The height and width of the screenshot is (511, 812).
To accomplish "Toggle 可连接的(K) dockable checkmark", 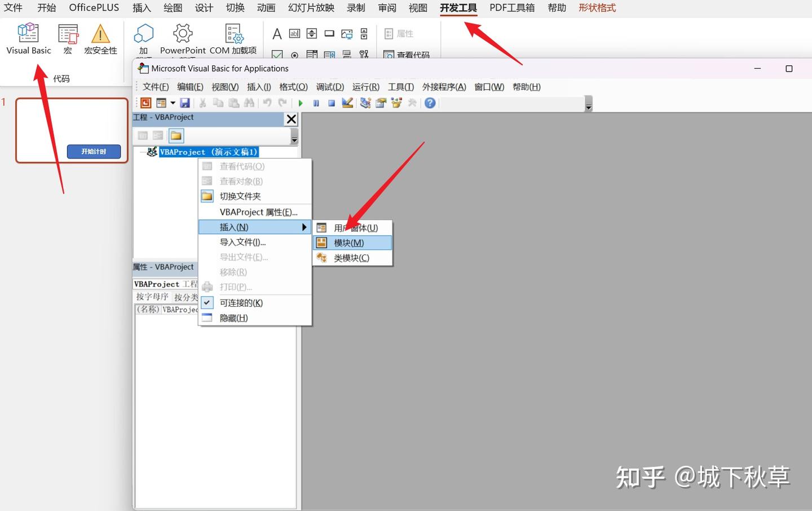I will click(207, 302).
